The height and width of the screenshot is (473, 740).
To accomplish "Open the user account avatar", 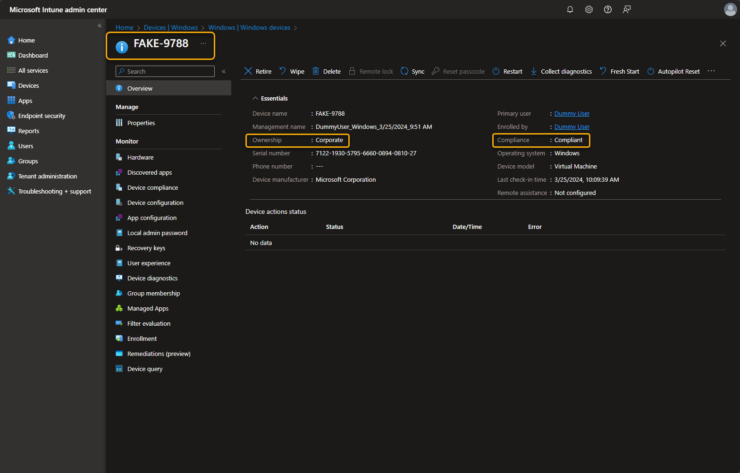I will point(729,9).
